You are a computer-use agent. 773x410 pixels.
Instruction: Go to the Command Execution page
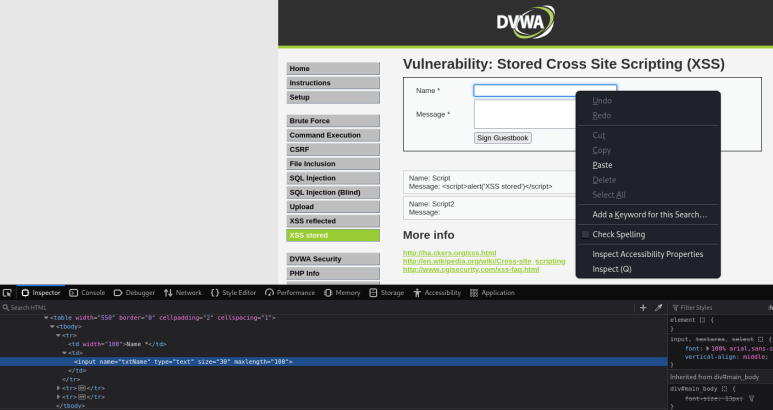tap(333, 135)
